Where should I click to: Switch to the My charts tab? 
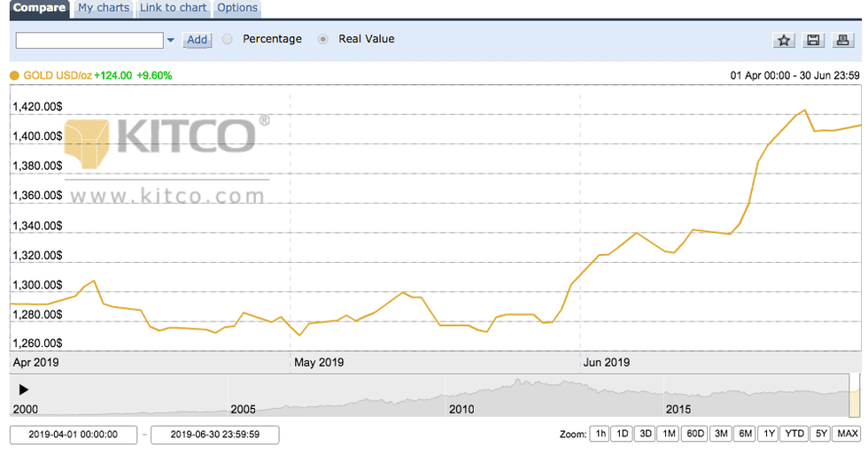(104, 8)
